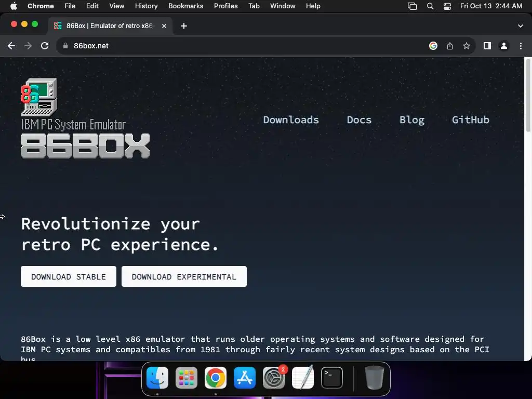Click the Download Stable button
Viewport: 532px width, 399px height.
point(69,276)
